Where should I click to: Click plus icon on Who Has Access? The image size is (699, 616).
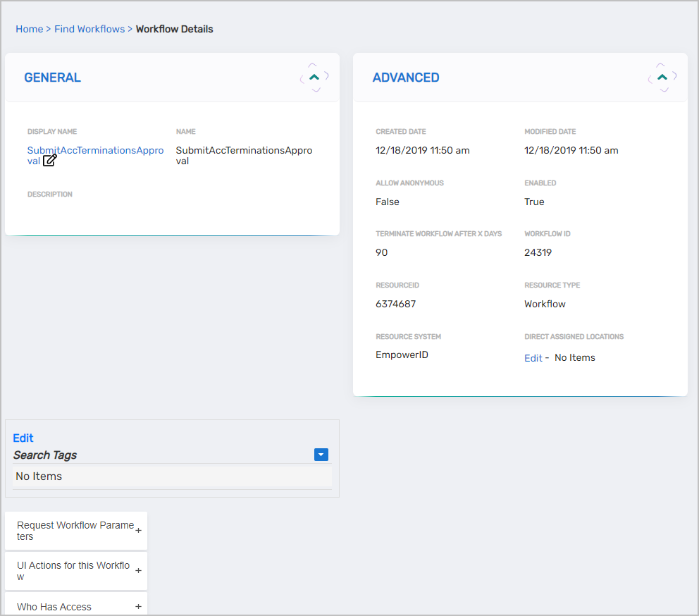point(138,607)
